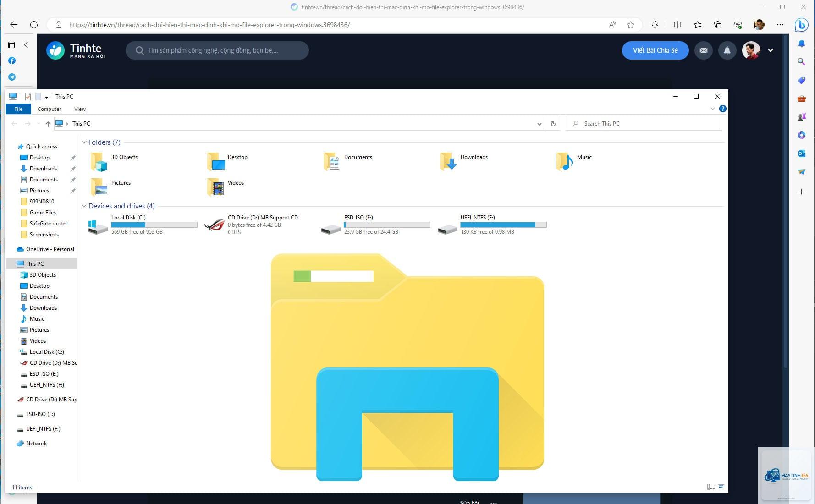Open the Music folder tile

574,161
